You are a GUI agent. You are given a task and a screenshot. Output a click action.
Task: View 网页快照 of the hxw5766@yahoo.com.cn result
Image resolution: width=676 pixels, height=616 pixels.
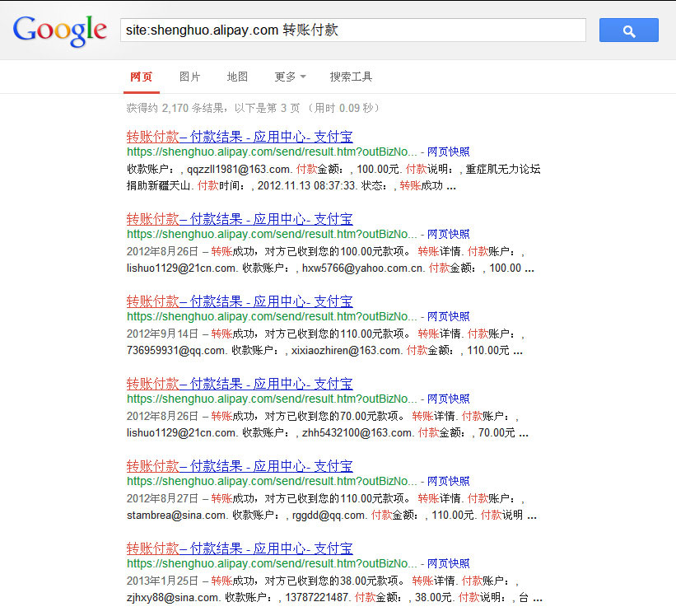click(448, 235)
